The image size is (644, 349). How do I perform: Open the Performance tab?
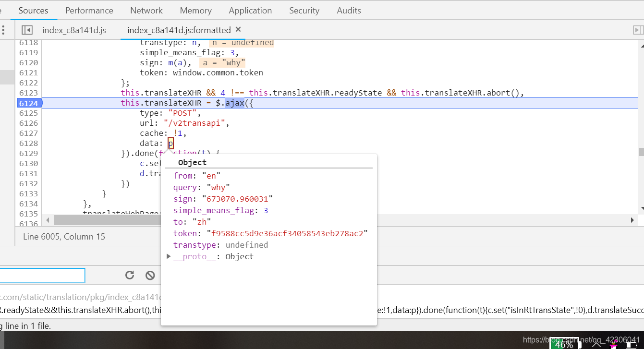89,10
